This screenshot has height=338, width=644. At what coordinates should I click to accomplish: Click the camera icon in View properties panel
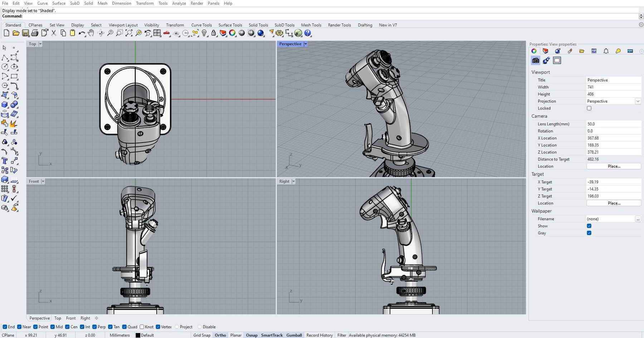(x=535, y=60)
